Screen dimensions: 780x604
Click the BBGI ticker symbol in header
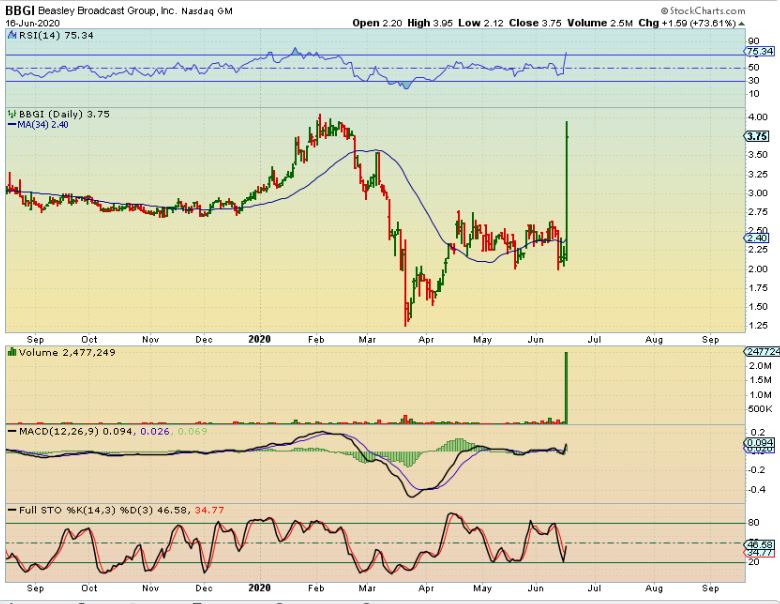click(x=19, y=8)
